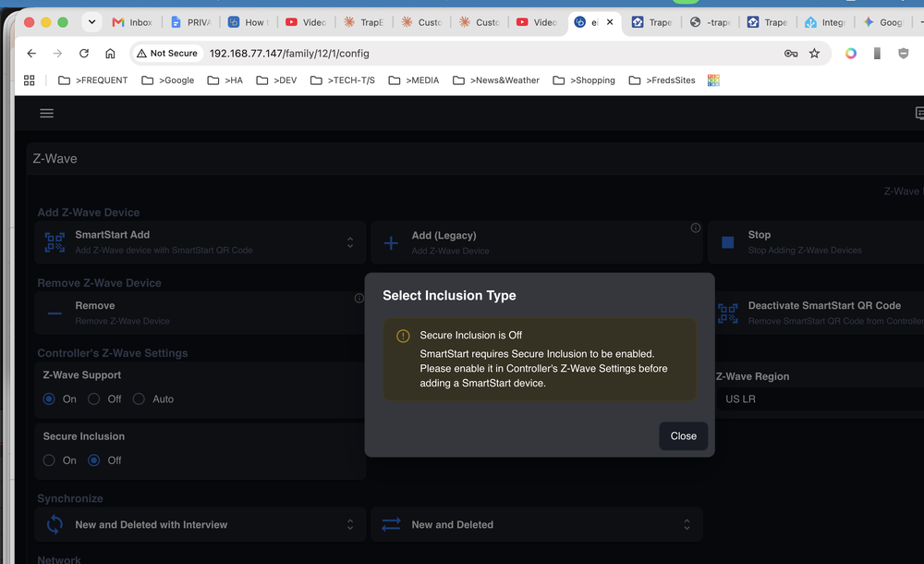
Task: Close the active browser tab
Action: (x=610, y=22)
